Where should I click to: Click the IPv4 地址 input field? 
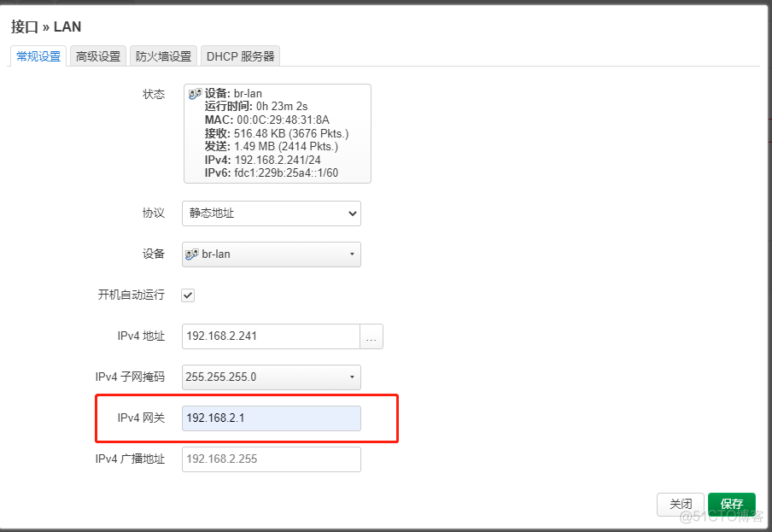pos(271,336)
